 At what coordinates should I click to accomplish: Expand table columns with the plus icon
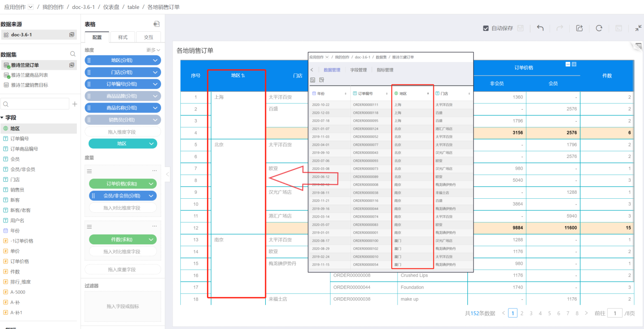coord(574,64)
